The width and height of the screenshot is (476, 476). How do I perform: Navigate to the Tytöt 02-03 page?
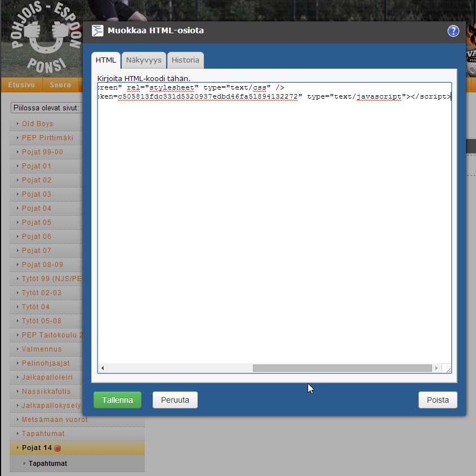point(42,293)
